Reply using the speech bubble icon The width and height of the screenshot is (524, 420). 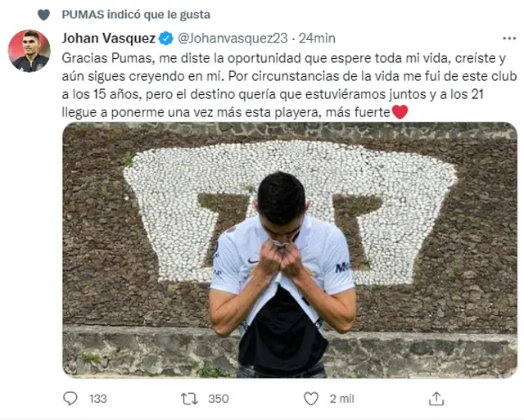pyautogui.click(x=71, y=399)
